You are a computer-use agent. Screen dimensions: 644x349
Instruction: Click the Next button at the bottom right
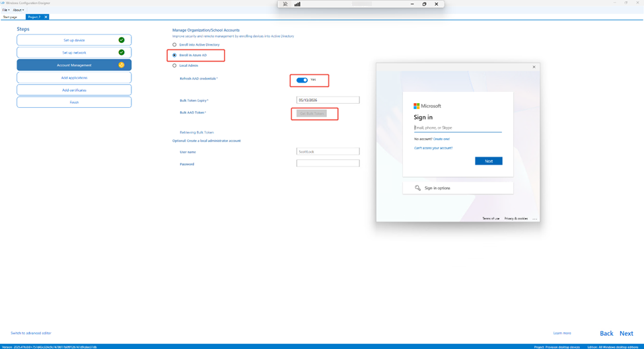click(626, 333)
